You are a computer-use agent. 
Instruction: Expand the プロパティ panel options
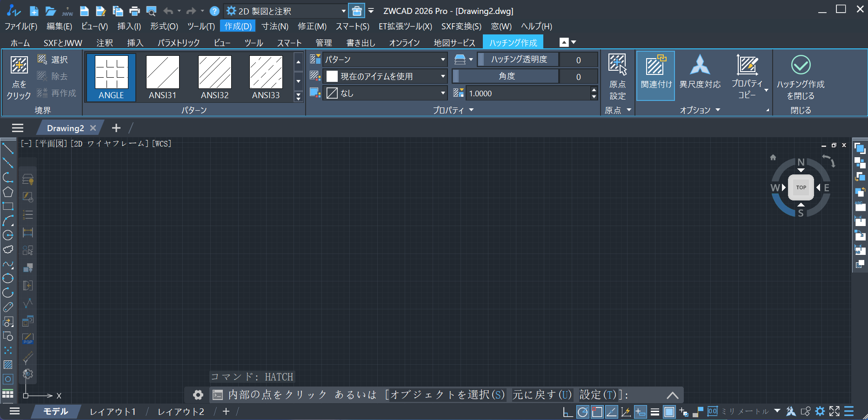(471, 110)
